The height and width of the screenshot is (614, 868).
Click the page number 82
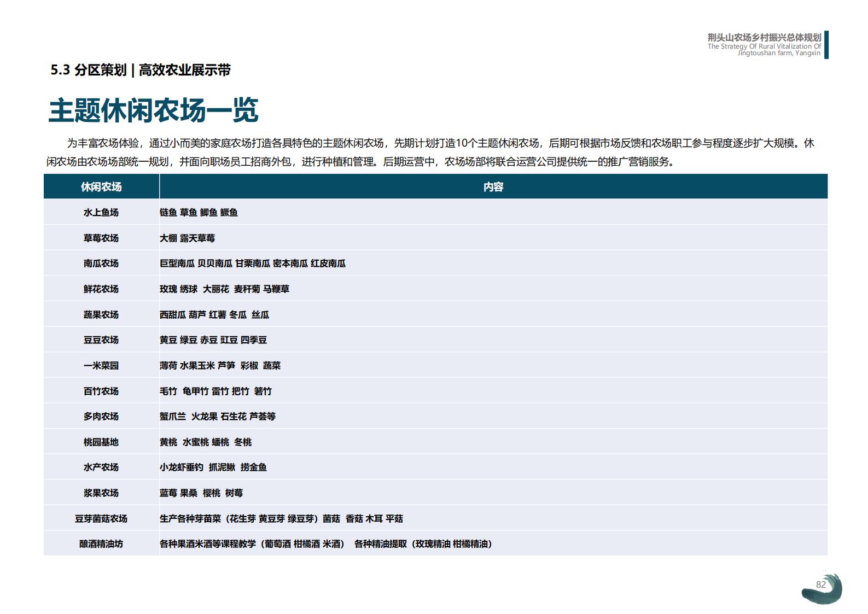820,584
